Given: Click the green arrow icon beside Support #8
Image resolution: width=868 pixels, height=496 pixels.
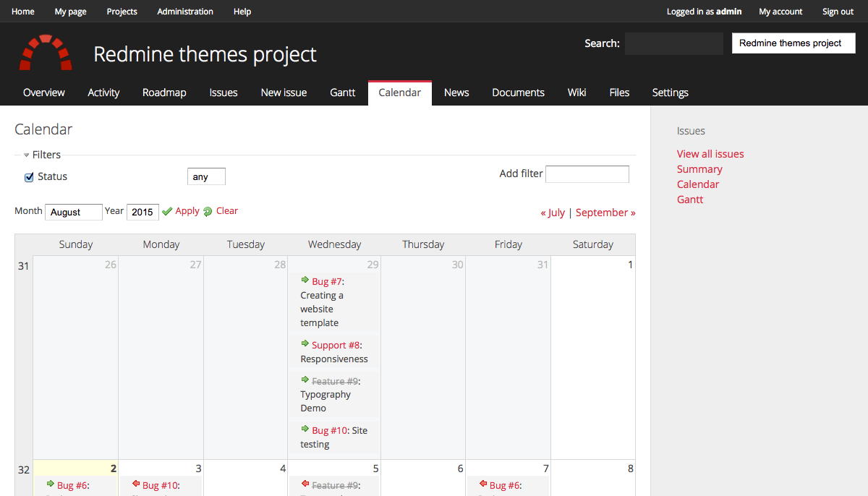Looking at the screenshot, I should tap(305, 344).
